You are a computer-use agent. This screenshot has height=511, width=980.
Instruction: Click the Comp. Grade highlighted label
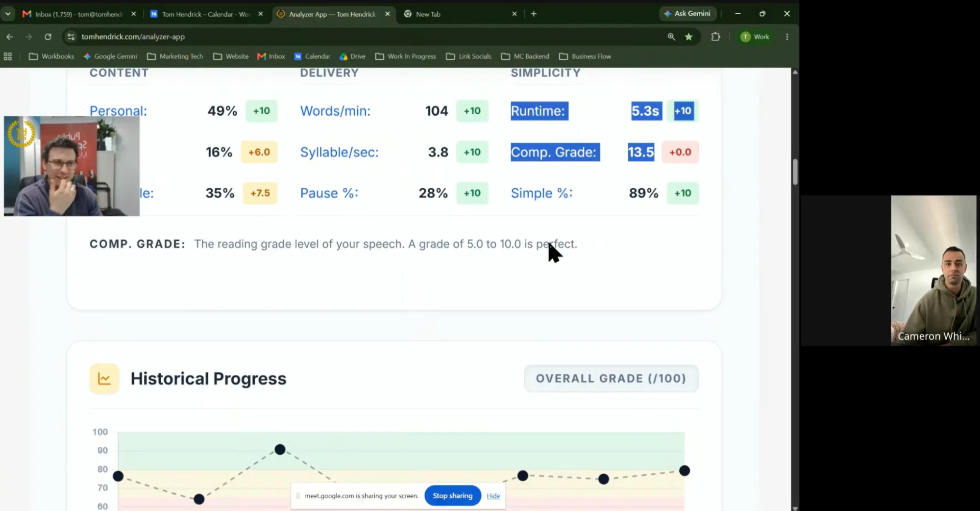click(x=555, y=152)
